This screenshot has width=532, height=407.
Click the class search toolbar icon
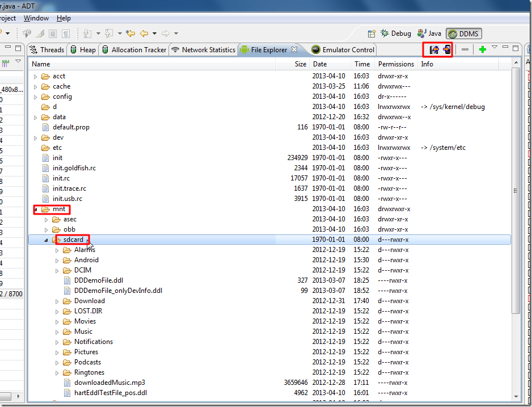pyautogui.click(x=27, y=33)
